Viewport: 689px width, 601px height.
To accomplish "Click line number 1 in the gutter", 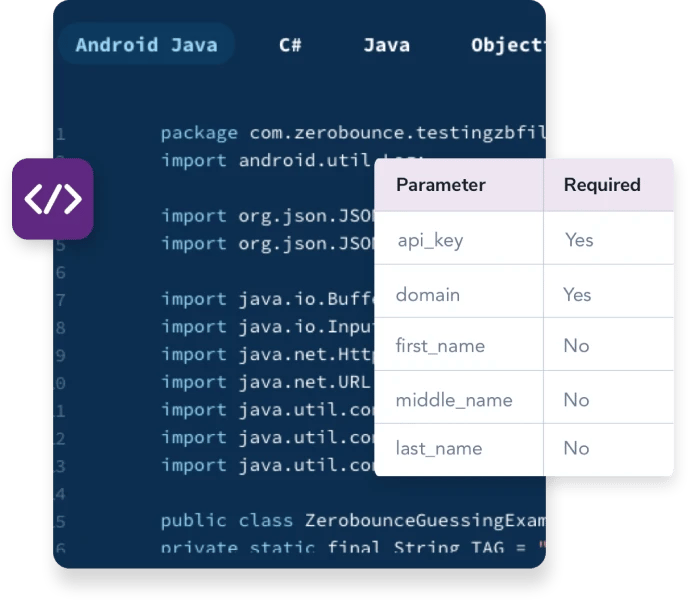I will [x=61, y=134].
